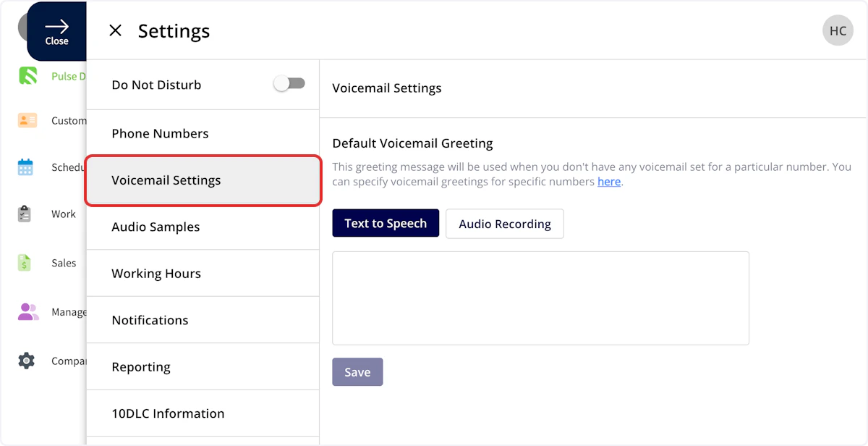Open Notifications settings
This screenshot has height=446, width=868.
203,320
